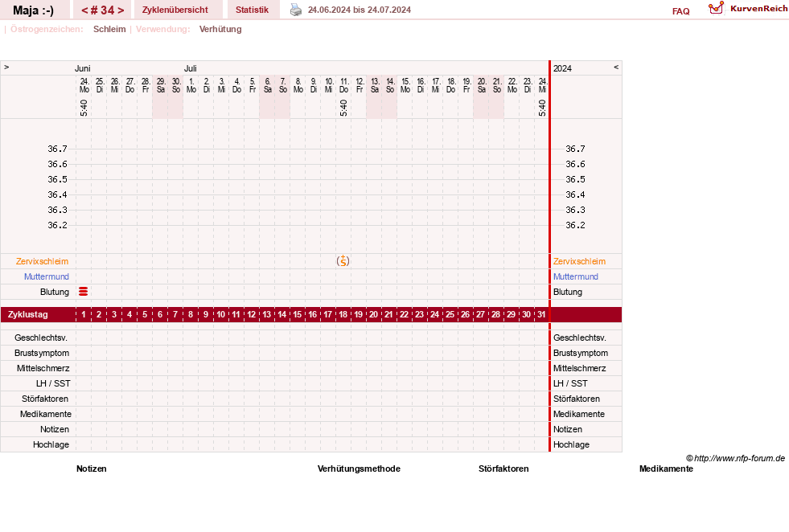
Task: Click left Zervixschleim row label
Action: (43, 261)
